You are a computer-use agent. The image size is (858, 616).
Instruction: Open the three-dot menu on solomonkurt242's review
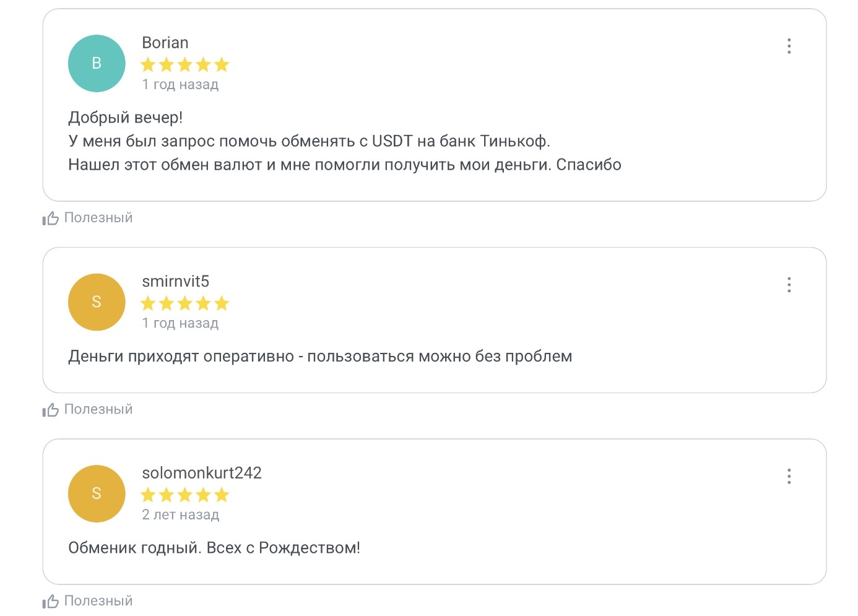point(789,476)
